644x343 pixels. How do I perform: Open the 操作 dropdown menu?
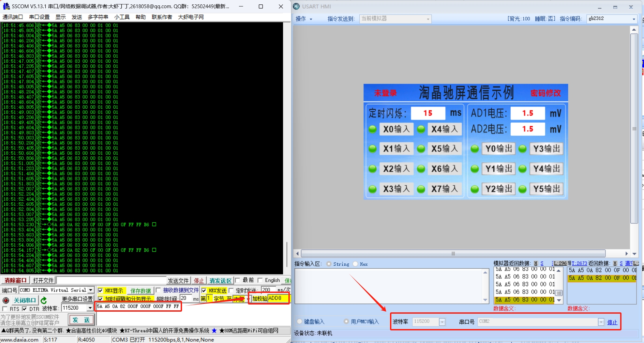(x=304, y=19)
